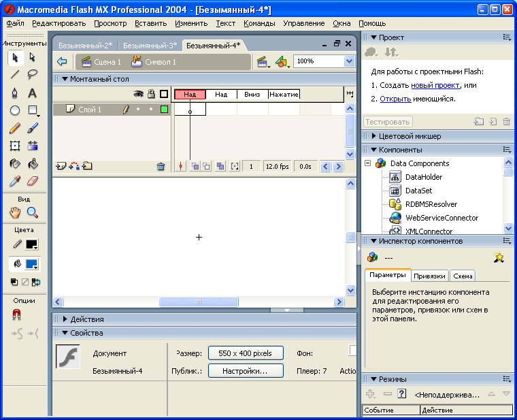Select the Pencil tool
517x420 pixels.
15,128
